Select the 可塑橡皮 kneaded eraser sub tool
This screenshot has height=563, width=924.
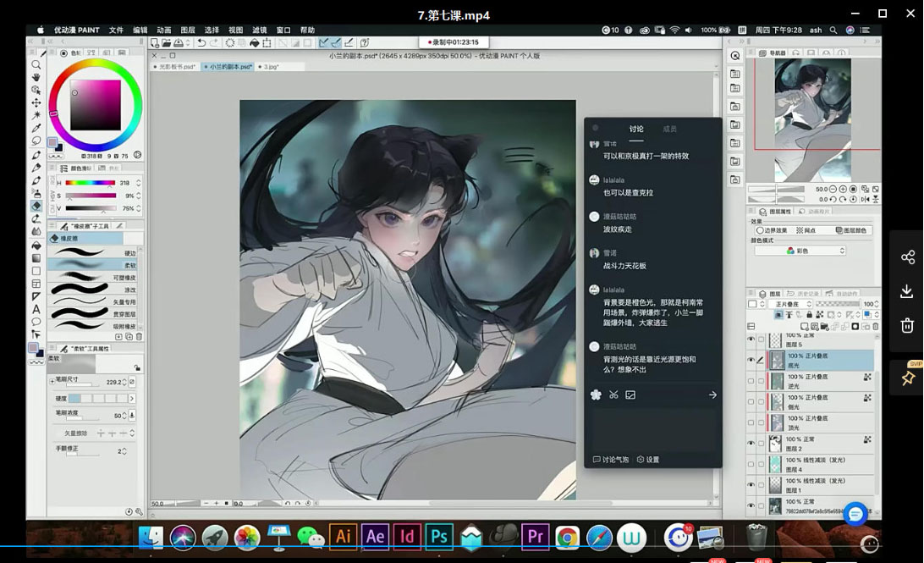pyautogui.click(x=94, y=277)
